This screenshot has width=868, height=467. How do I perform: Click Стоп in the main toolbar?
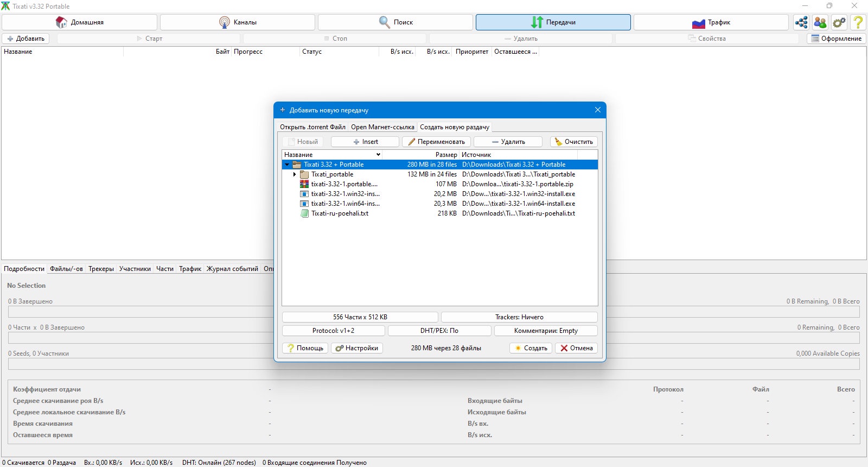coord(335,39)
